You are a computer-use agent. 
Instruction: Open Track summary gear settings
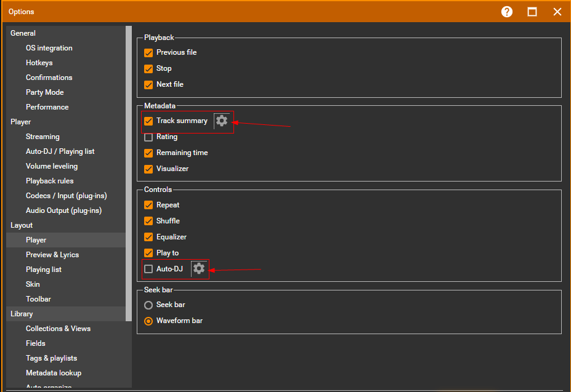222,121
